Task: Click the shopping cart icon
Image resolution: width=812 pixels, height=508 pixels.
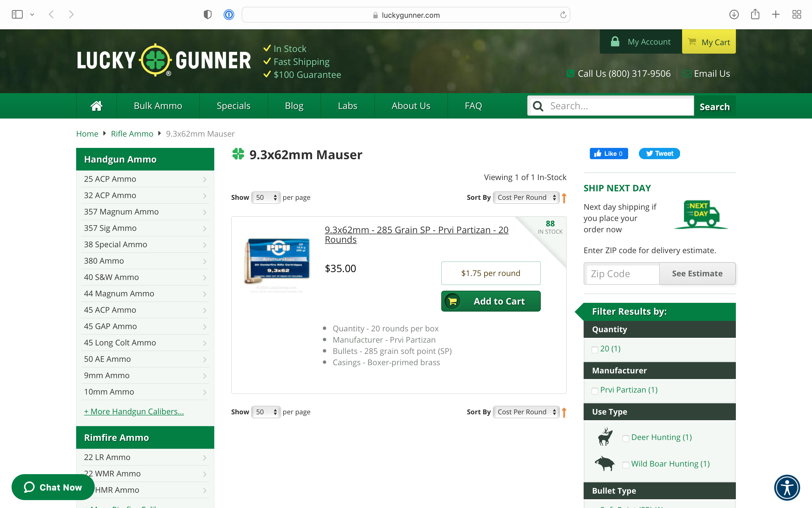Action: click(x=692, y=42)
